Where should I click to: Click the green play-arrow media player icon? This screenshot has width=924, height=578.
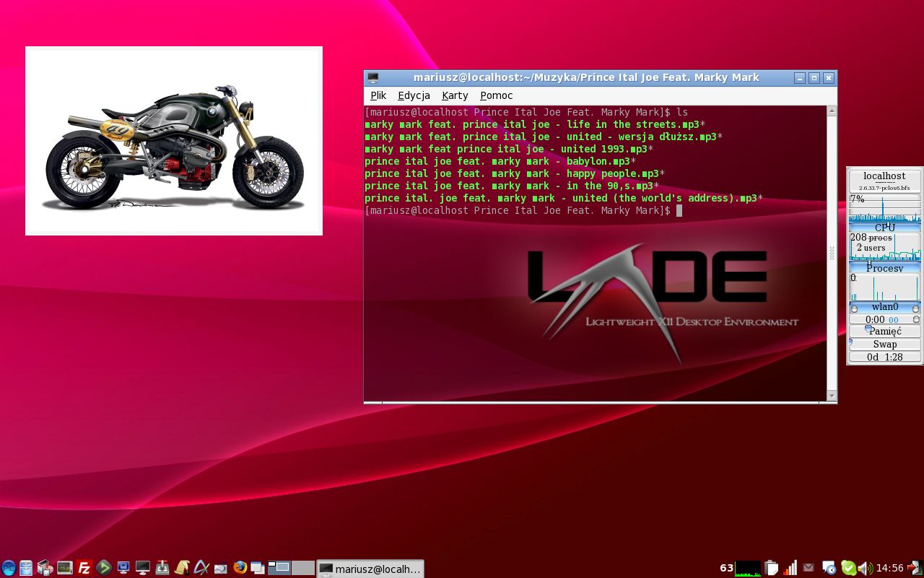[x=103, y=568]
